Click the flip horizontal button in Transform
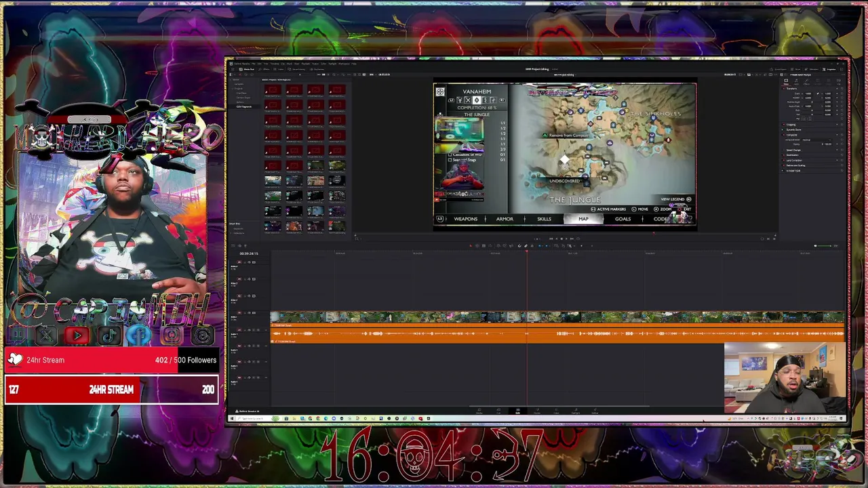The height and width of the screenshot is (488, 868). tap(804, 119)
